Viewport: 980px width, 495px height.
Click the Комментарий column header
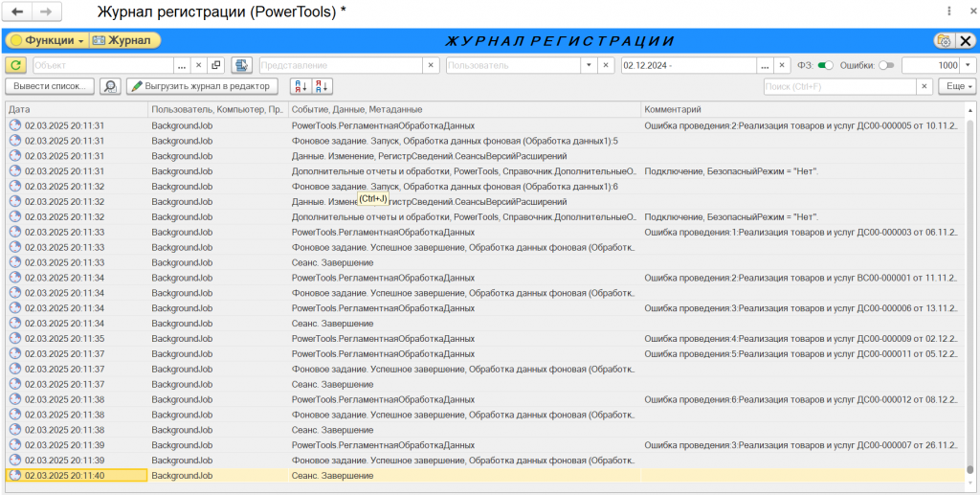(803, 109)
